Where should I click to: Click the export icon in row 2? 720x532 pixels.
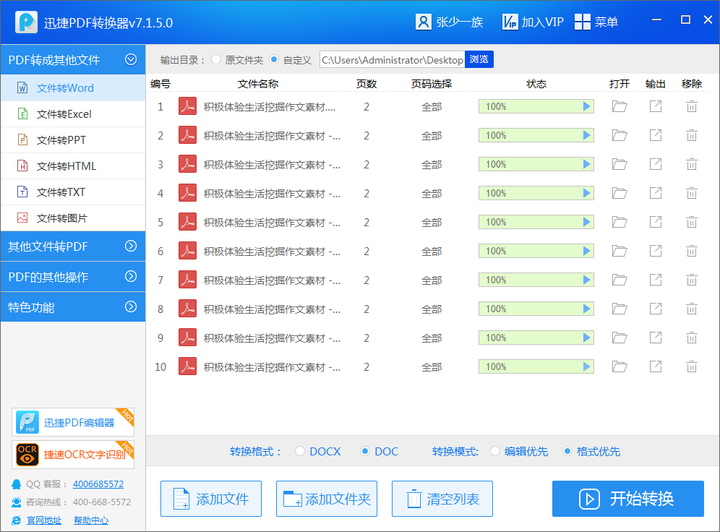pos(656,135)
